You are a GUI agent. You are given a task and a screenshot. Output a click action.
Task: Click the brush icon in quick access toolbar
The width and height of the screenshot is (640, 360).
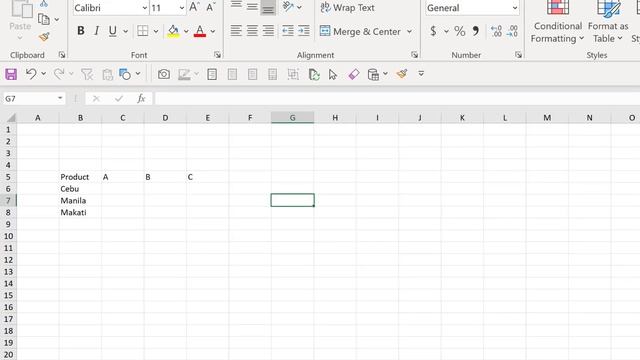tap(402, 74)
